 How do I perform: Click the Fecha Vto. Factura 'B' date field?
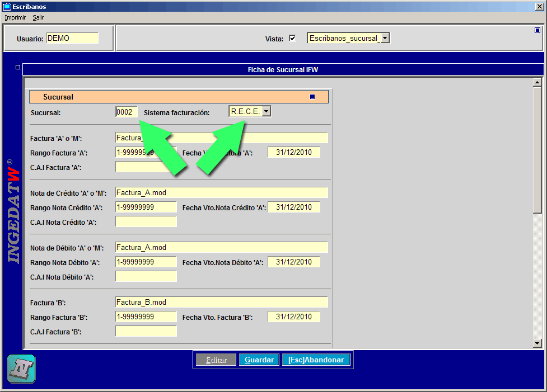tap(294, 317)
